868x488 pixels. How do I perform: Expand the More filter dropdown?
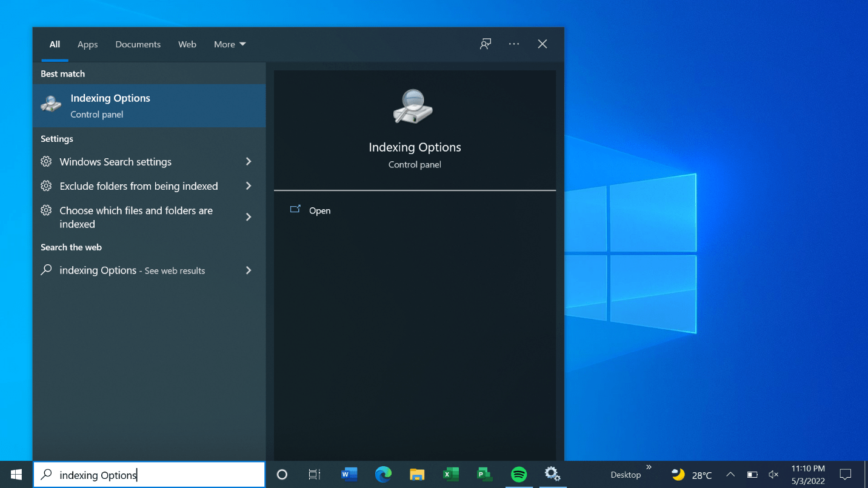tap(230, 44)
